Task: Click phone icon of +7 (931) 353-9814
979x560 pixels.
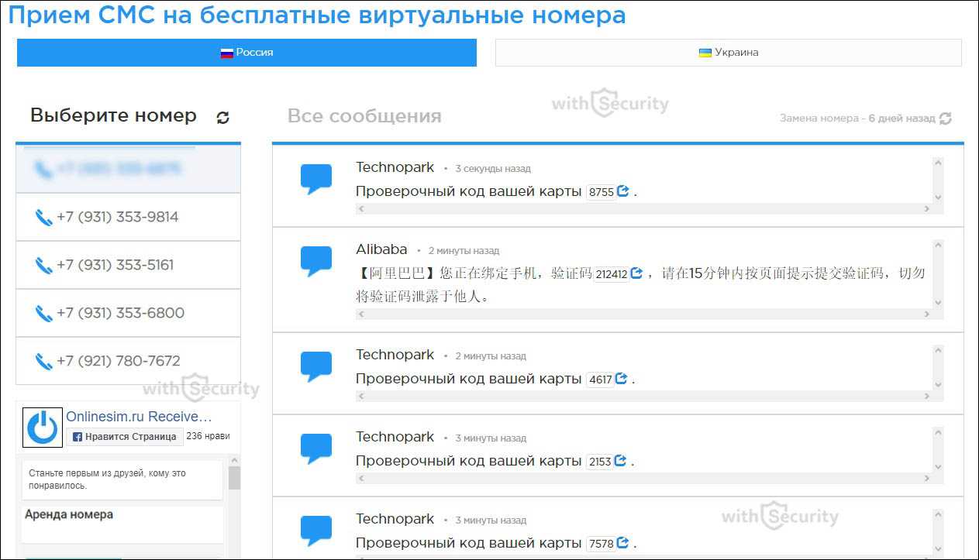Action: pos(43,218)
